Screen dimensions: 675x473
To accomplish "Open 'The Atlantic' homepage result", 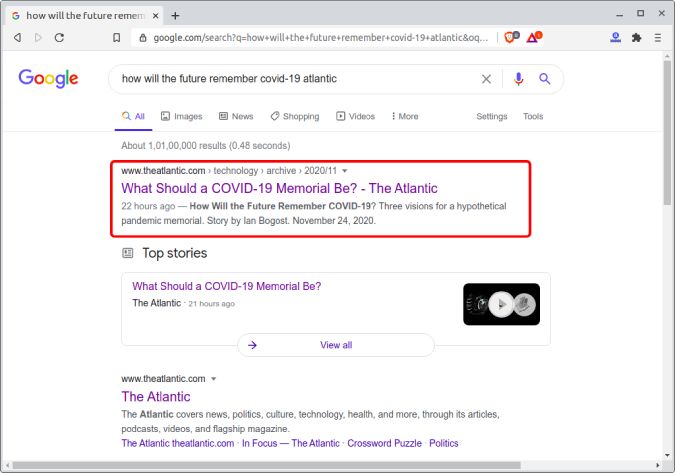I will click(x=156, y=396).
